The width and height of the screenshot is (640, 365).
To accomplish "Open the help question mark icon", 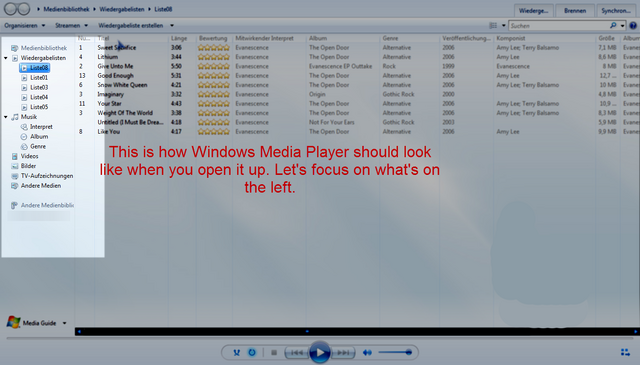I will (633, 25).
